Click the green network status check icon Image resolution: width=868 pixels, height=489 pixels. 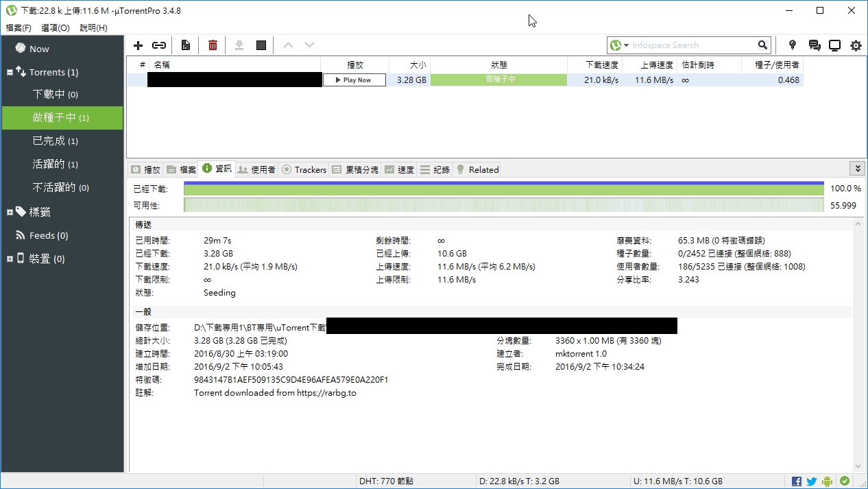pos(844,481)
